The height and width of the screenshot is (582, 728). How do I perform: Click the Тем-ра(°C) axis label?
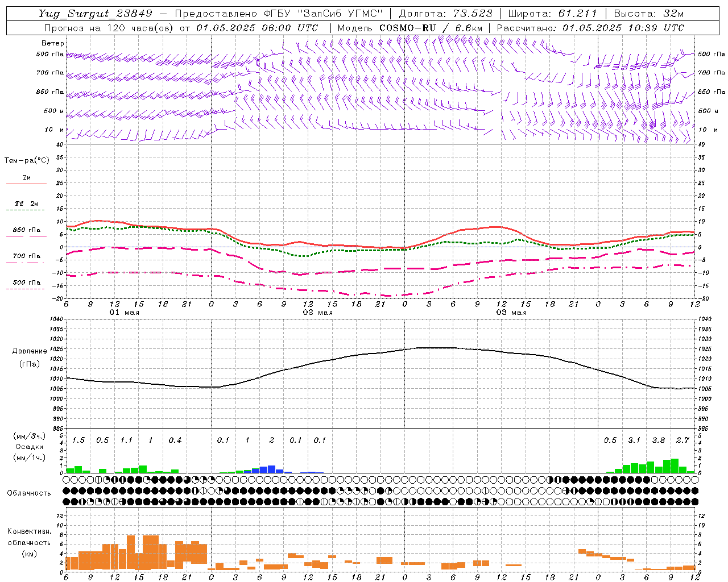(27, 161)
